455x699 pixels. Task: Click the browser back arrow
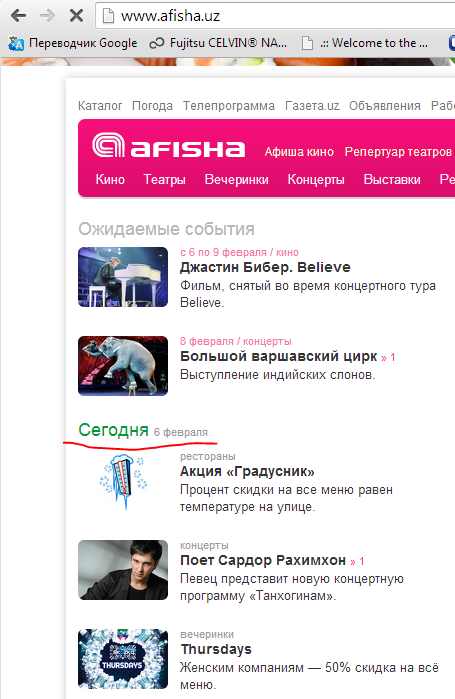(18, 16)
